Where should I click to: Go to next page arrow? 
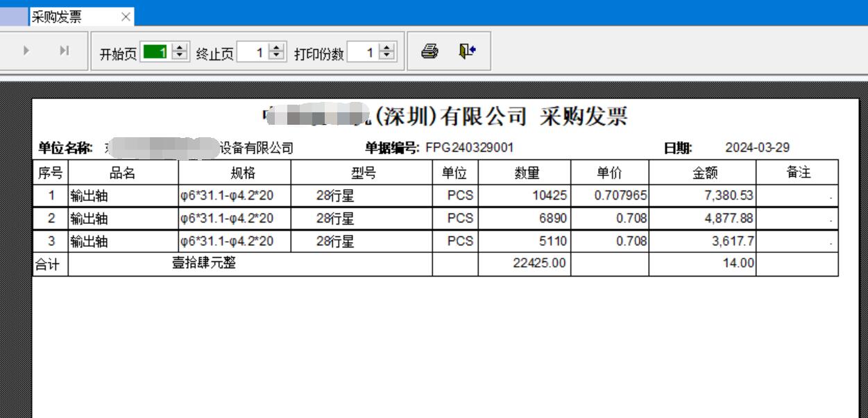point(27,51)
